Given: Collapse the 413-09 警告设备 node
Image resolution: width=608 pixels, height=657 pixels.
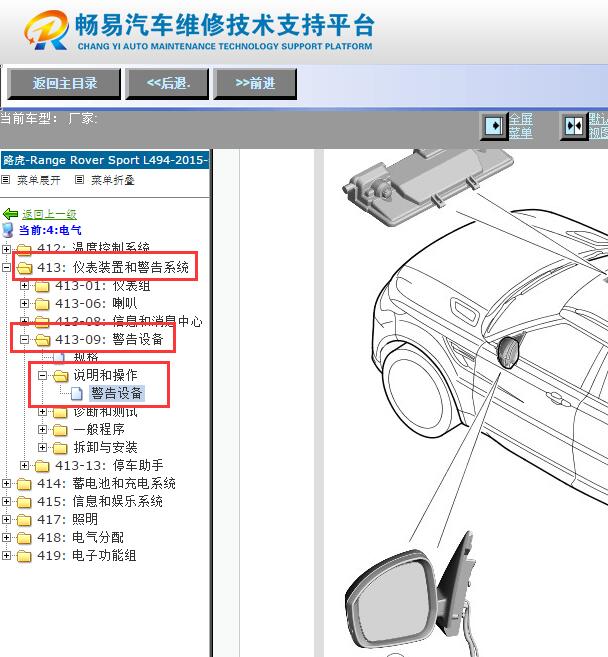Looking at the screenshot, I should click(x=24, y=339).
